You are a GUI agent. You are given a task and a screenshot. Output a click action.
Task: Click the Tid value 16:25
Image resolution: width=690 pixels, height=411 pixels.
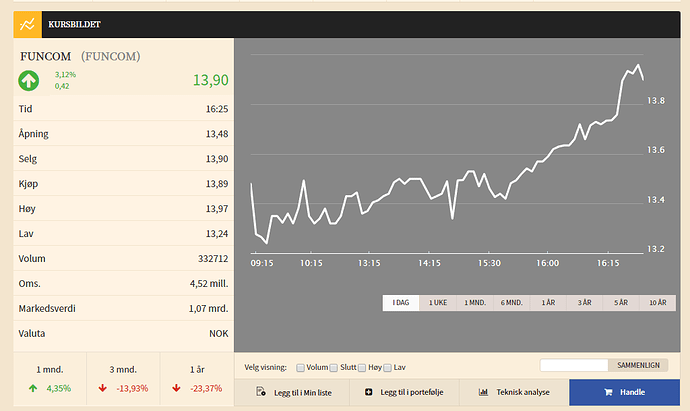(217, 109)
